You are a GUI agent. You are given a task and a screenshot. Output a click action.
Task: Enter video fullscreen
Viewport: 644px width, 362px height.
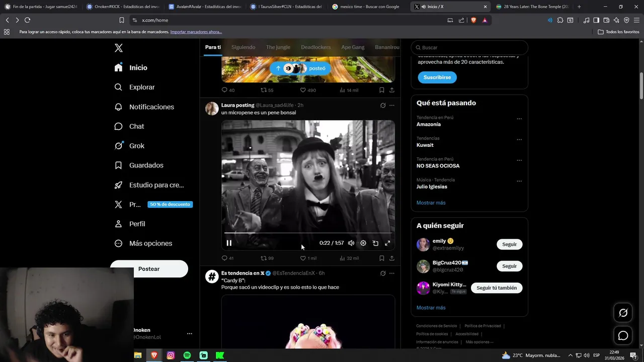coord(387,243)
